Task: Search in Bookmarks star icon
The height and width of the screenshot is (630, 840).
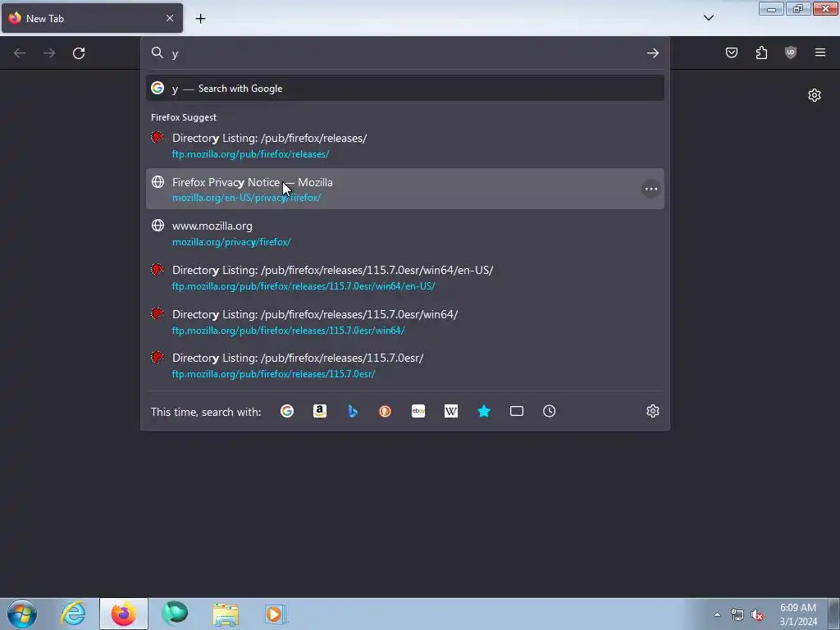Action: pyautogui.click(x=484, y=411)
